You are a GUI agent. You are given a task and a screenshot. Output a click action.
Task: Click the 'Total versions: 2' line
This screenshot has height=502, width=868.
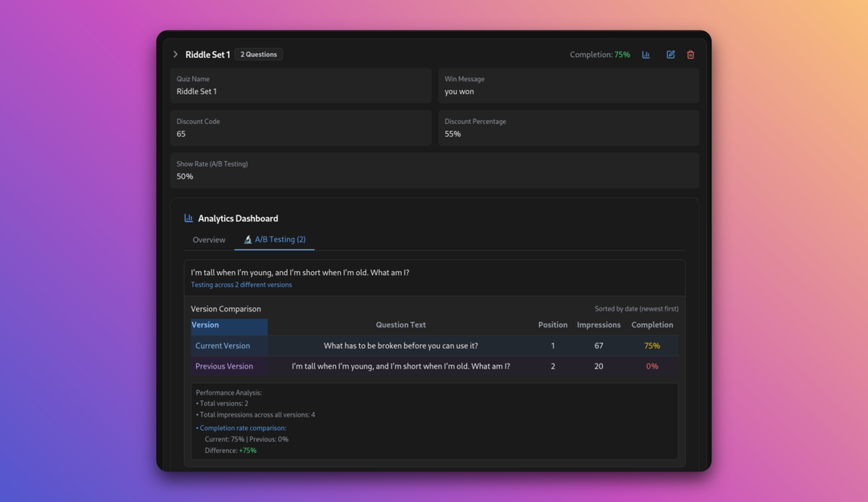click(222, 403)
